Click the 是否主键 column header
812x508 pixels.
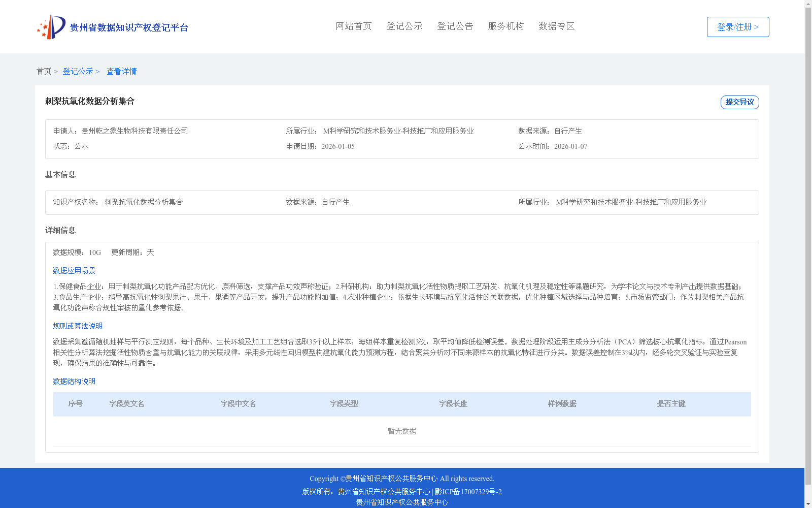[x=671, y=404]
